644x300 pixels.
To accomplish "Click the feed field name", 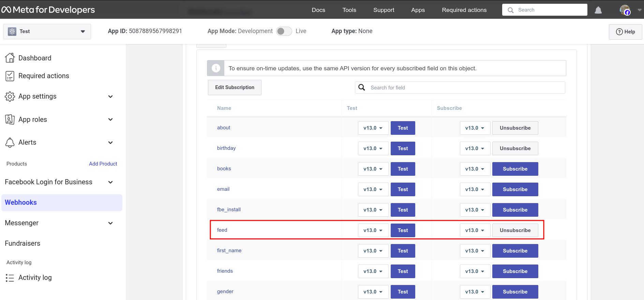I will (222, 230).
